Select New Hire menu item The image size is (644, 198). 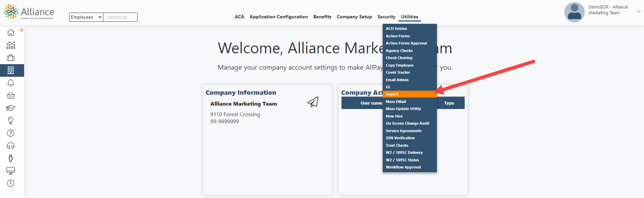410,116
